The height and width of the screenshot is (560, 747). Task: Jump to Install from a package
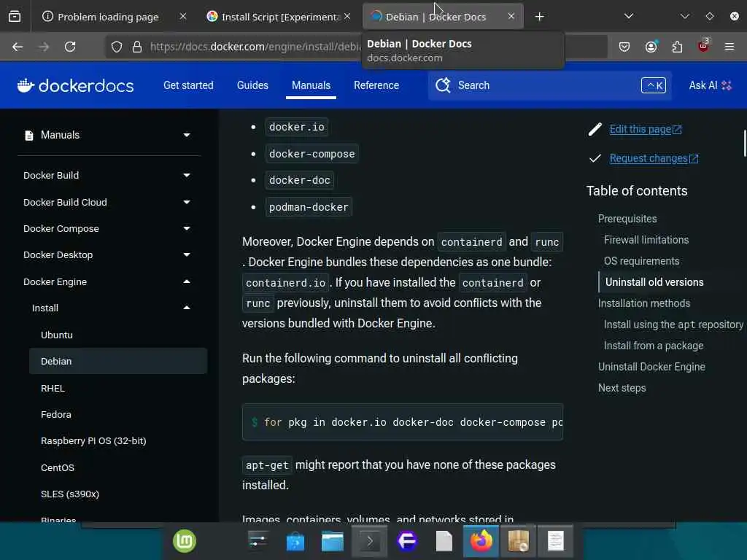tap(653, 346)
